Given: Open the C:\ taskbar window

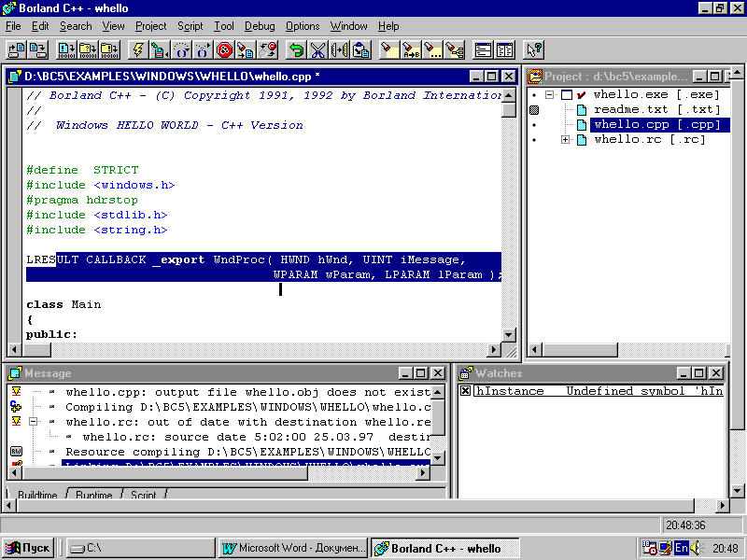Looking at the screenshot, I should (x=141, y=548).
